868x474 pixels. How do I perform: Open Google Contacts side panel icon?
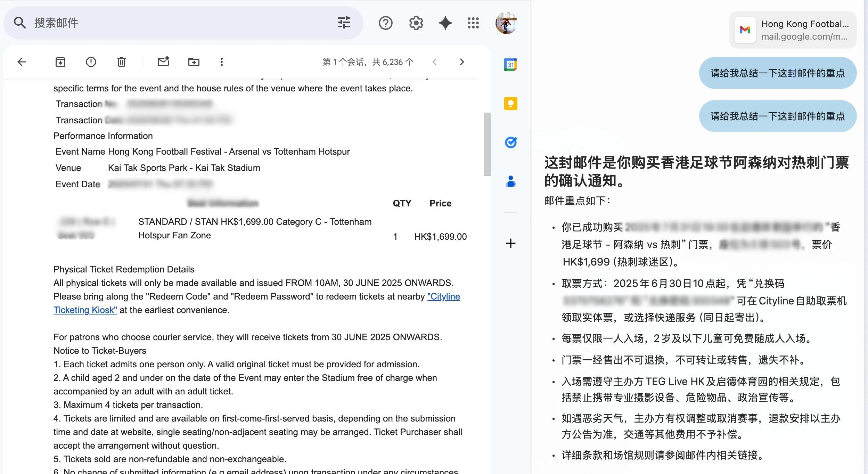point(510,181)
